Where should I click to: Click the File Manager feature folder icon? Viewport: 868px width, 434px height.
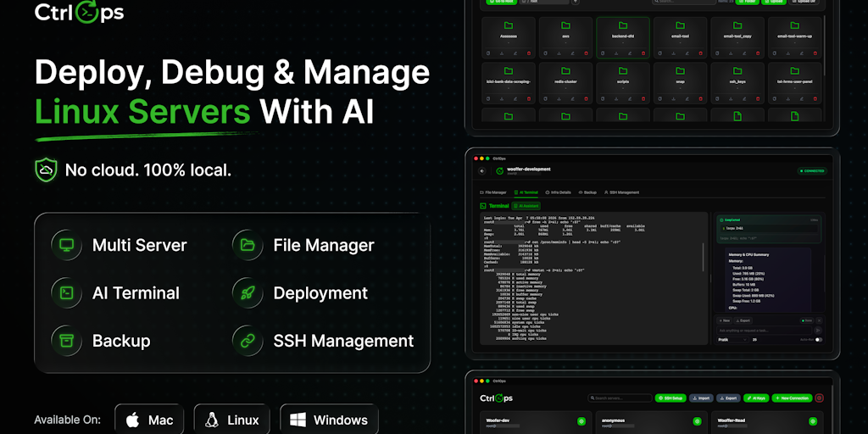click(248, 245)
